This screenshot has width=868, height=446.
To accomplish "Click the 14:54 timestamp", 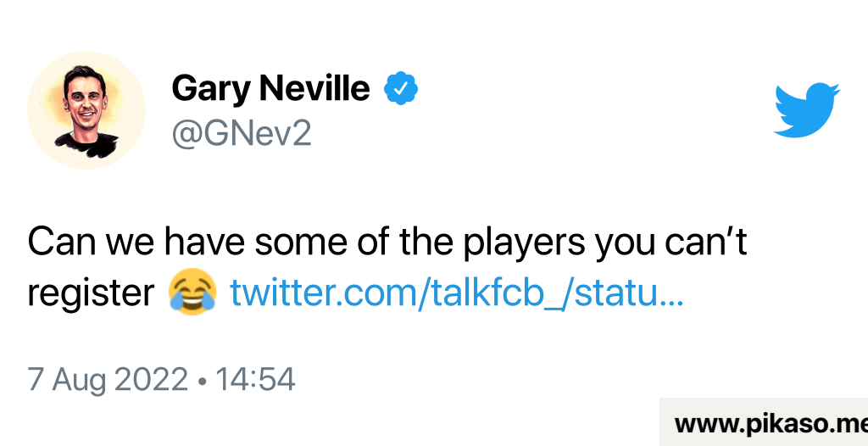I will [255, 379].
